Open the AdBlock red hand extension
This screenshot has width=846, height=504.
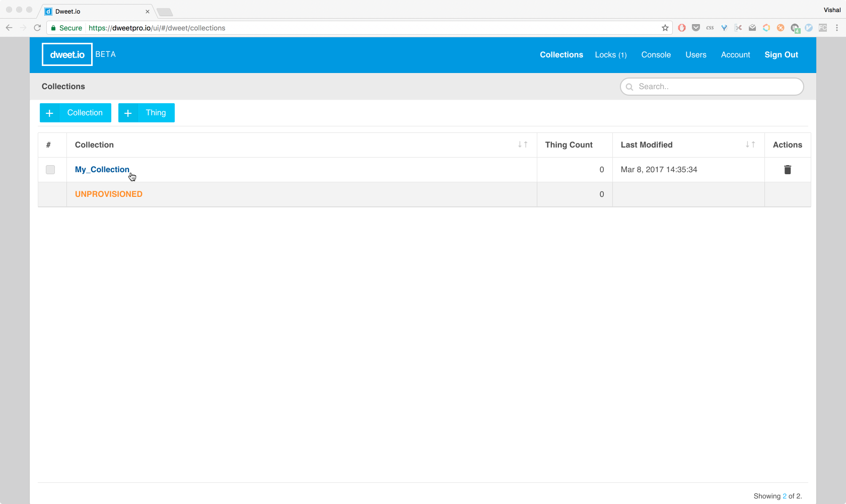(682, 28)
